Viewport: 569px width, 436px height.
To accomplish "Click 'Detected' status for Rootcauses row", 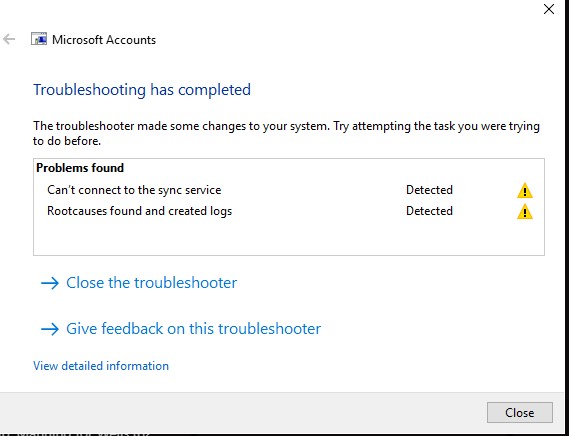I will pos(429,211).
